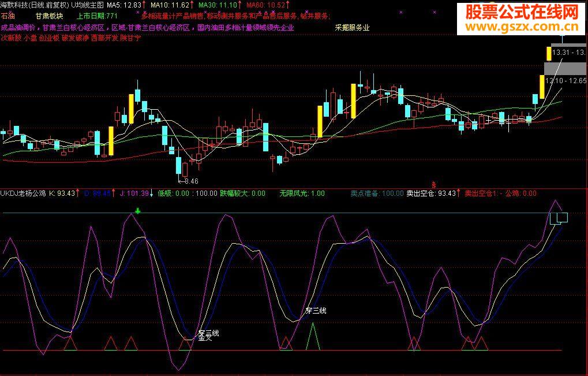Click the 甘肃板块 region label
The image size is (588, 376).
pyautogui.click(x=50, y=16)
